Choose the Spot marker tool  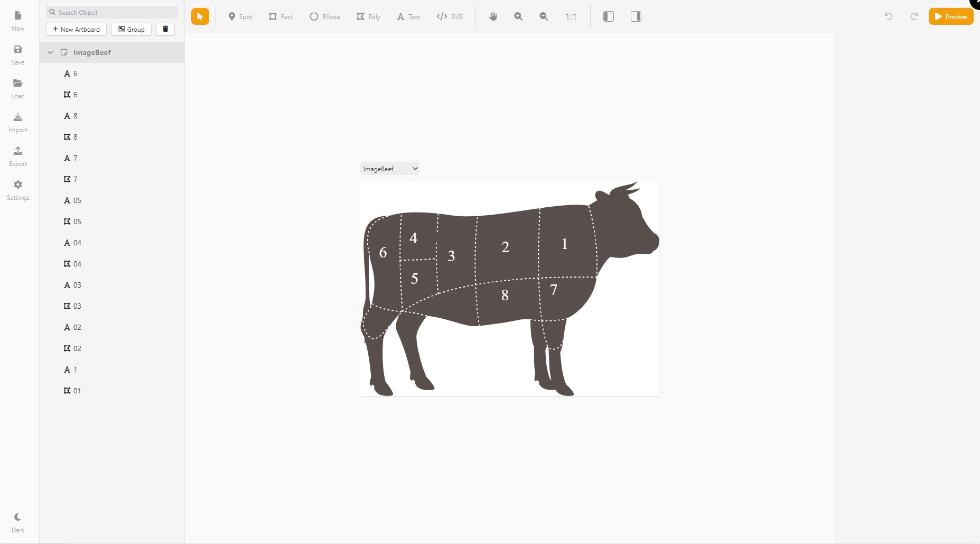(240, 16)
